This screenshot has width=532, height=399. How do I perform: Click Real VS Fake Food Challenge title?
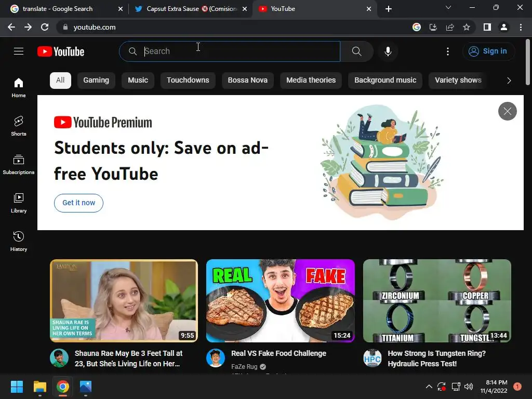278,353
